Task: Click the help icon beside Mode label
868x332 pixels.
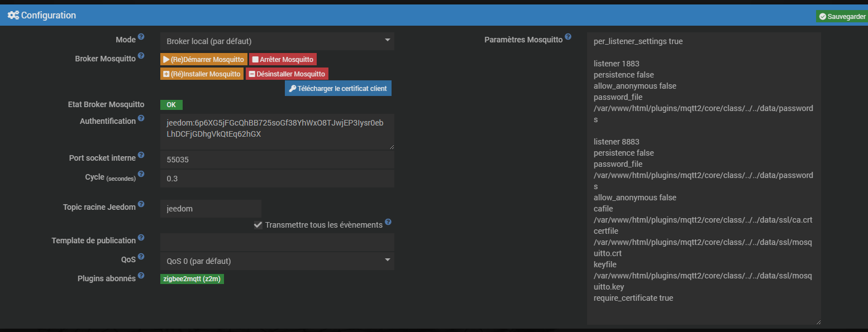Action: coord(141,37)
